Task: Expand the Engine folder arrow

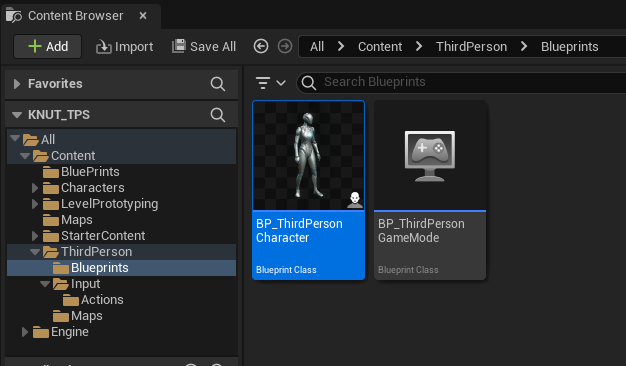Action: tap(25, 332)
